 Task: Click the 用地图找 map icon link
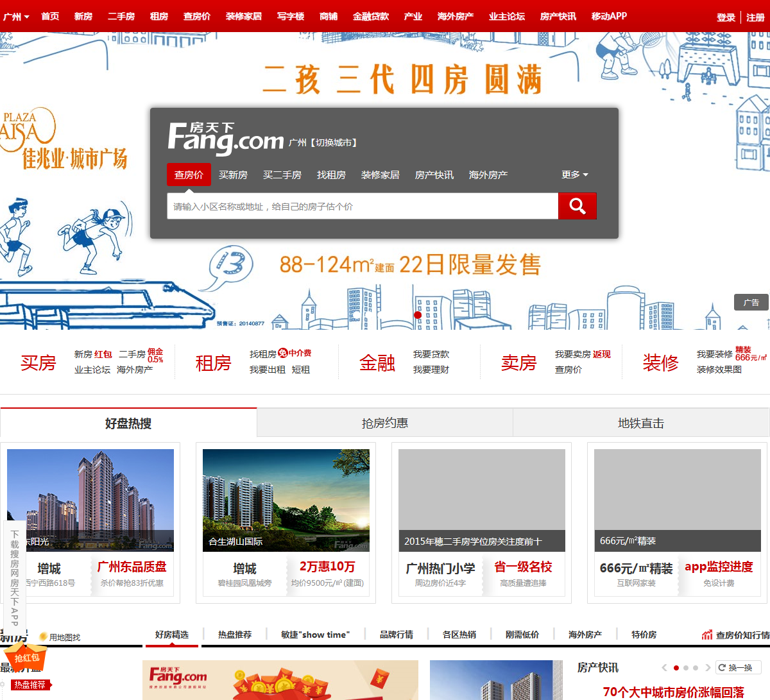pyautogui.click(x=60, y=637)
